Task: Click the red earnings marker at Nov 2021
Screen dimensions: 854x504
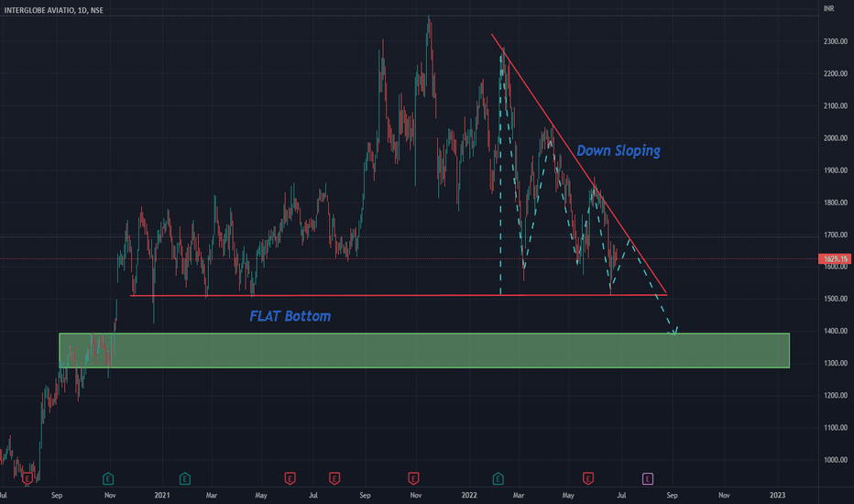Action: pos(413,479)
